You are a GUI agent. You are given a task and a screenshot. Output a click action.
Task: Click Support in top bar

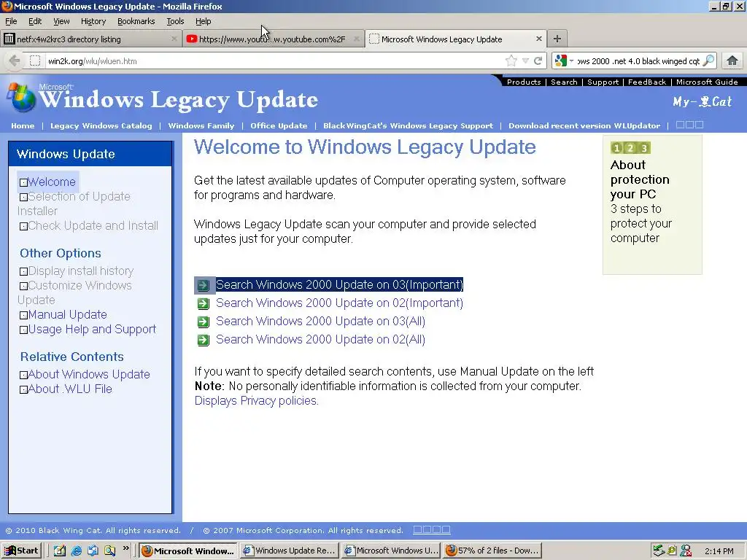603,82
